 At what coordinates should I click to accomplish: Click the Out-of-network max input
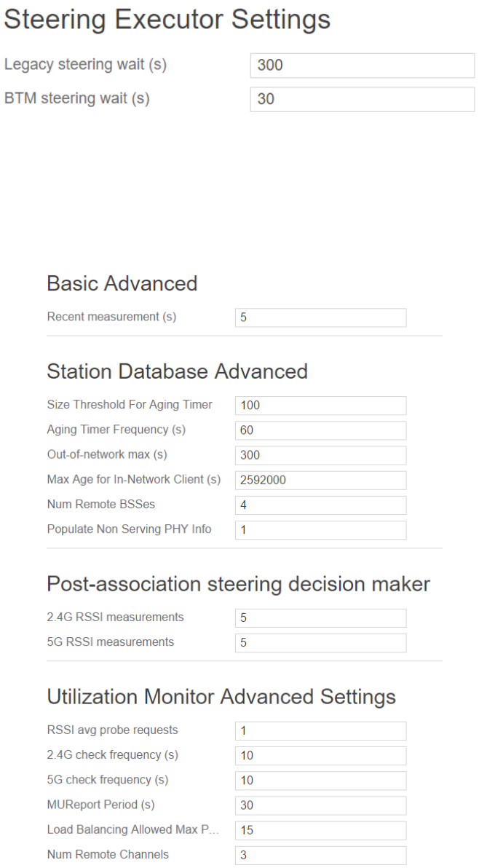(320, 455)
